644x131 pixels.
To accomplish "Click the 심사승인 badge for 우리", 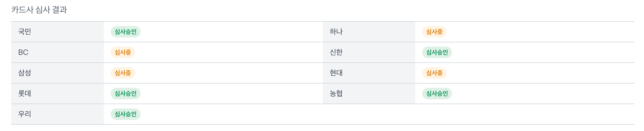I will 126,114.
